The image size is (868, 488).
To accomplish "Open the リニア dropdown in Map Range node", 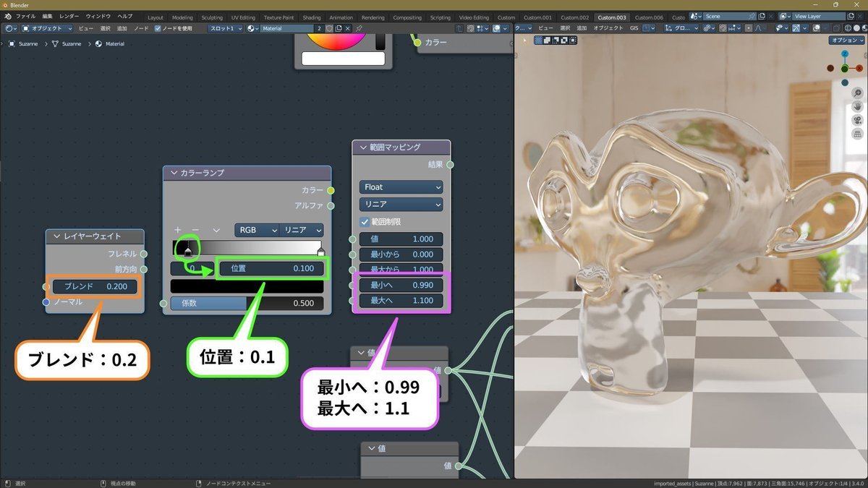I will [x=401, y=205].
